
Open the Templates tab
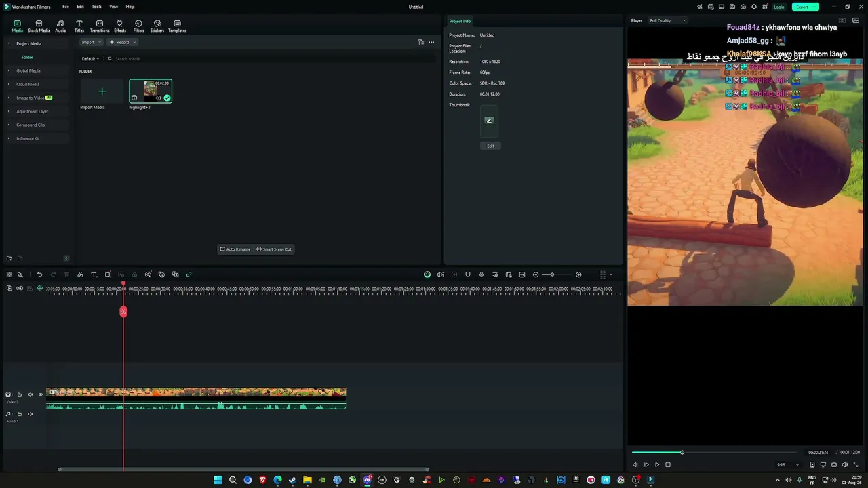click(x=177, y=26)
